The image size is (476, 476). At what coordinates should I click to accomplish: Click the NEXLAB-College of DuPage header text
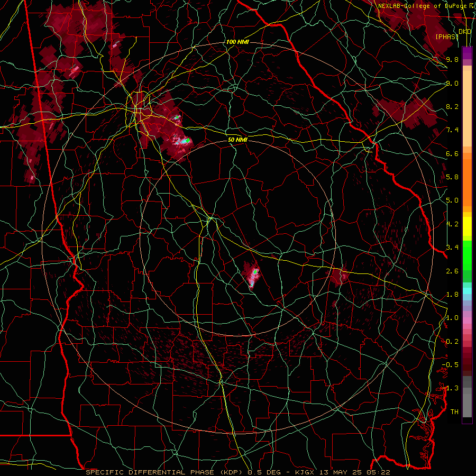tap(422, 6)
